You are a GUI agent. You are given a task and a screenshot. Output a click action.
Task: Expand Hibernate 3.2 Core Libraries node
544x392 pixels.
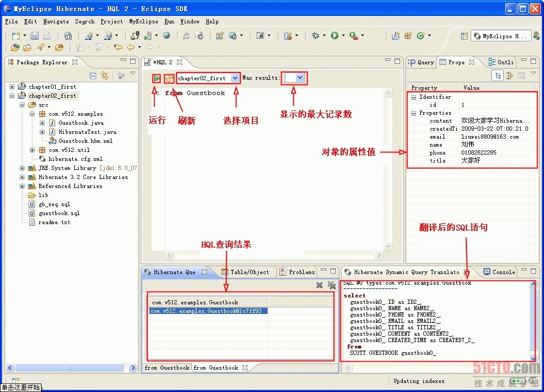coord(22,177)
